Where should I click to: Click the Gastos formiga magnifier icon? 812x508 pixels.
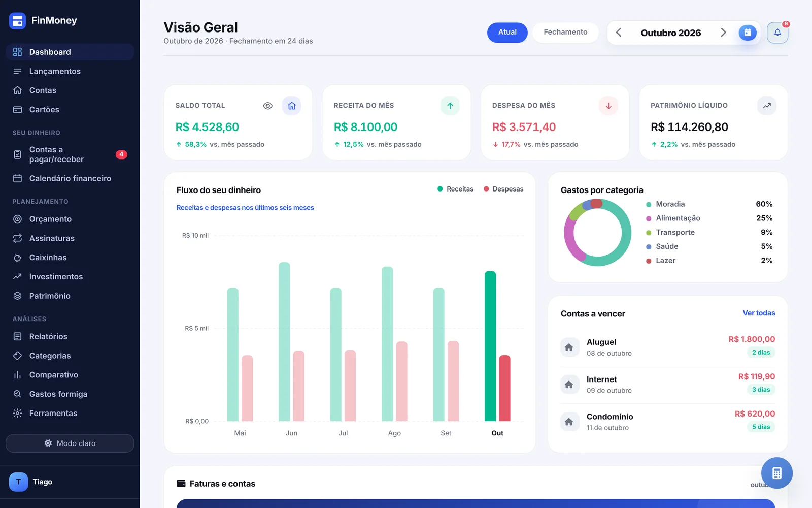click(x=17, y=394)
